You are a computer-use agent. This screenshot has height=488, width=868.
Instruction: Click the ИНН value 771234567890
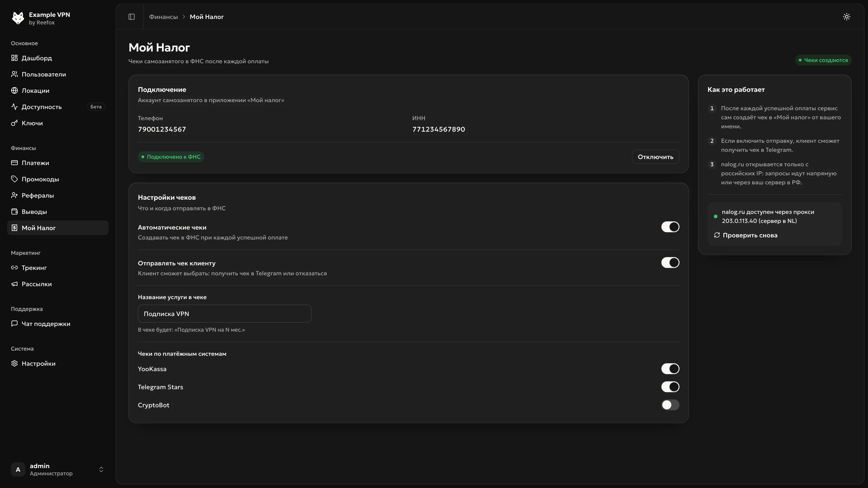(x=439, y=129)
